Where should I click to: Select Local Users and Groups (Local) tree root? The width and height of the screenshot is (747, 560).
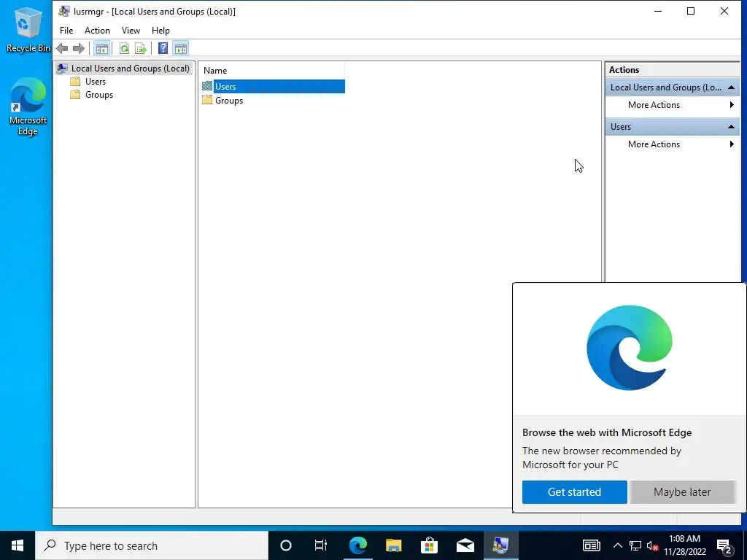[124, 69]
